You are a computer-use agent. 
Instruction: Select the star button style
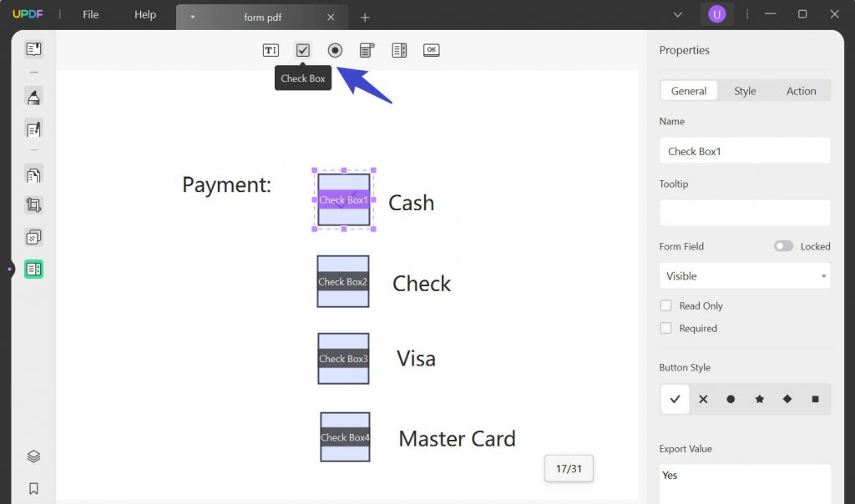(x=759, y=399)
